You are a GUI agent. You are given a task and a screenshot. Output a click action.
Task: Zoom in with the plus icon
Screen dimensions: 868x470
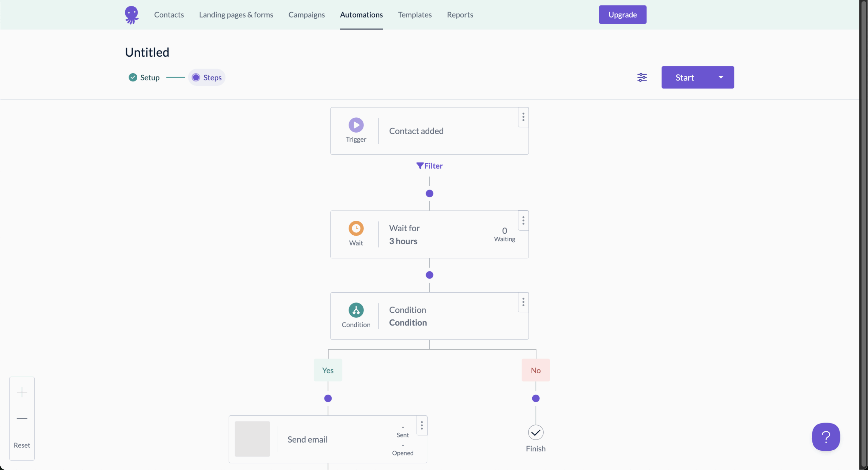point(22,392)
